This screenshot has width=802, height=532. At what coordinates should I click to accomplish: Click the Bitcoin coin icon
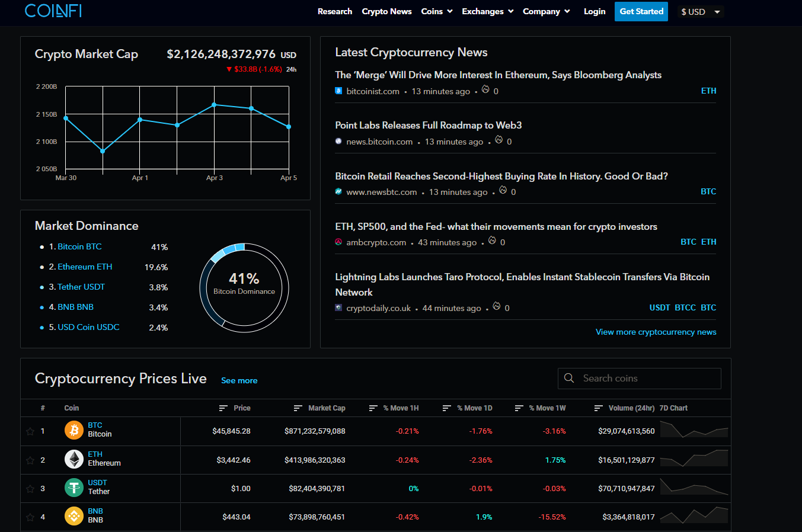74,430
